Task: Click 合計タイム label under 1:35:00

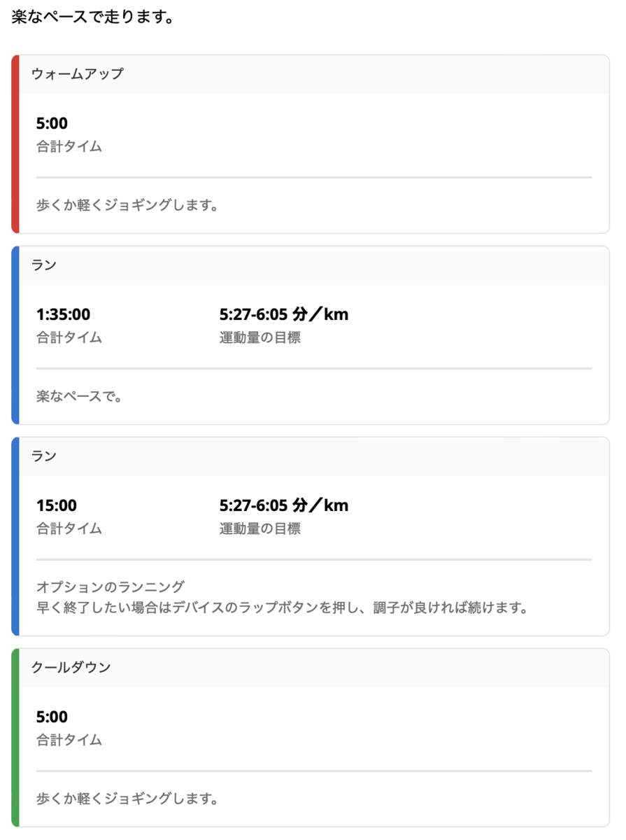Action: pyautogui.click(x=69, y=337)
